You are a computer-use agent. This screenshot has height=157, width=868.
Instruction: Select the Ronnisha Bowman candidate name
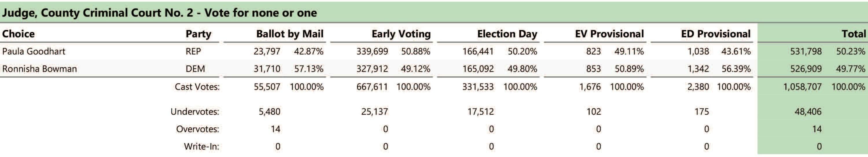[39, 69]
